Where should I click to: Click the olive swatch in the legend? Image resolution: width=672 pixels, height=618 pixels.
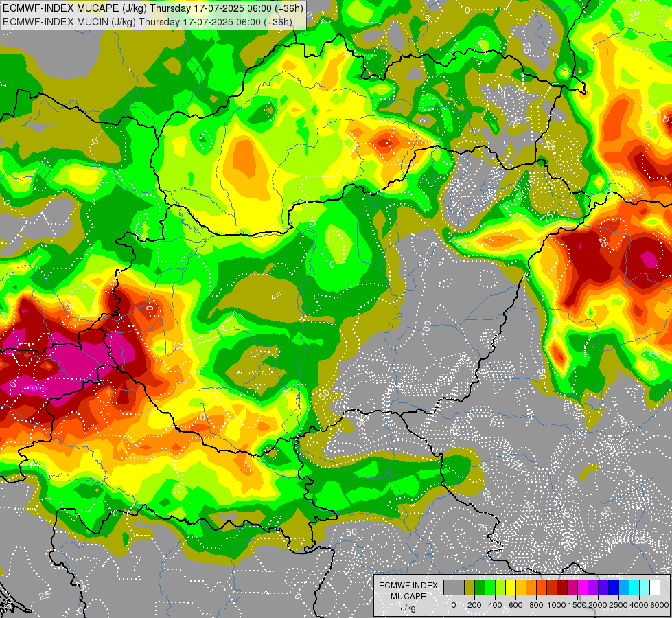tap(470, 587)
